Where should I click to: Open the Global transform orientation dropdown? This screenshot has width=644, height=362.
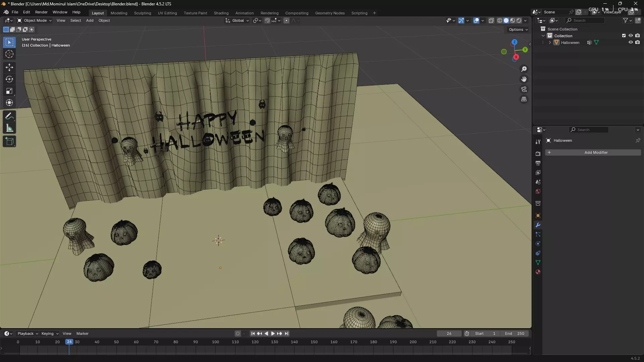237,20
